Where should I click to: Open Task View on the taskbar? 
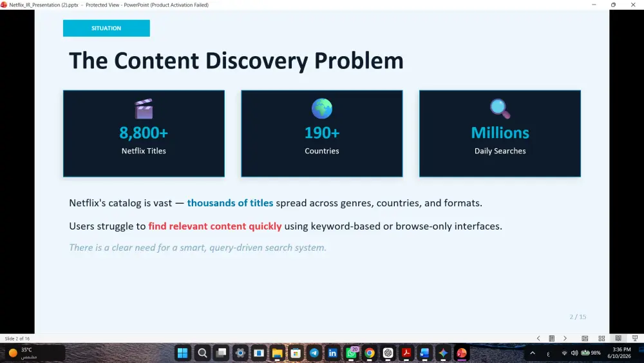click(x=222, y=353)
